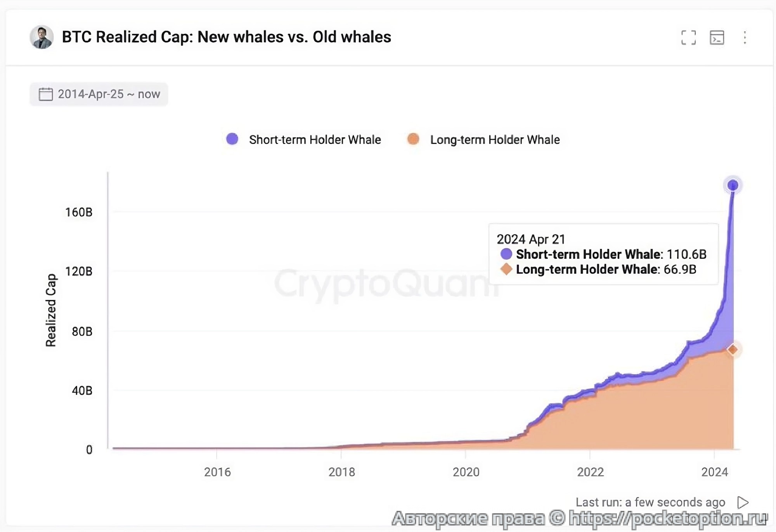Toggle the Short-term Holder Whale legend series
The image size is (776, 532).
click(x=315, y=140)
